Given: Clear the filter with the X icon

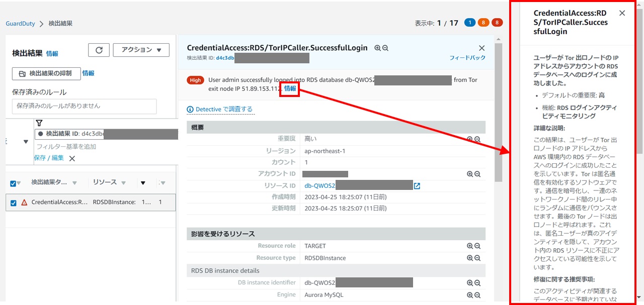Looking at the screenshot, I should tap(72, 158).
